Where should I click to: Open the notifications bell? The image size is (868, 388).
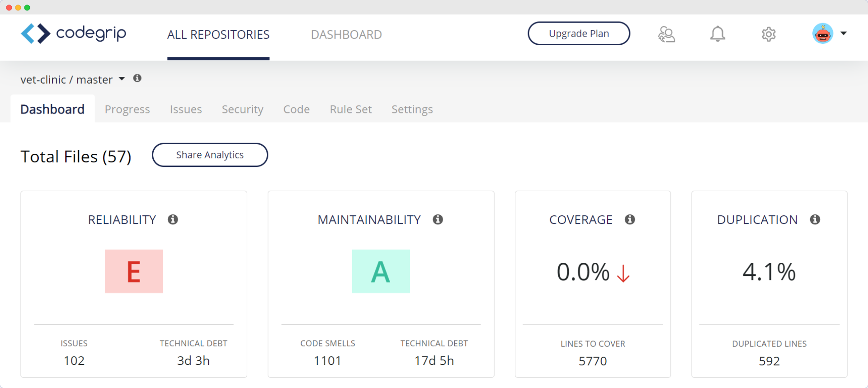point(717,34)
